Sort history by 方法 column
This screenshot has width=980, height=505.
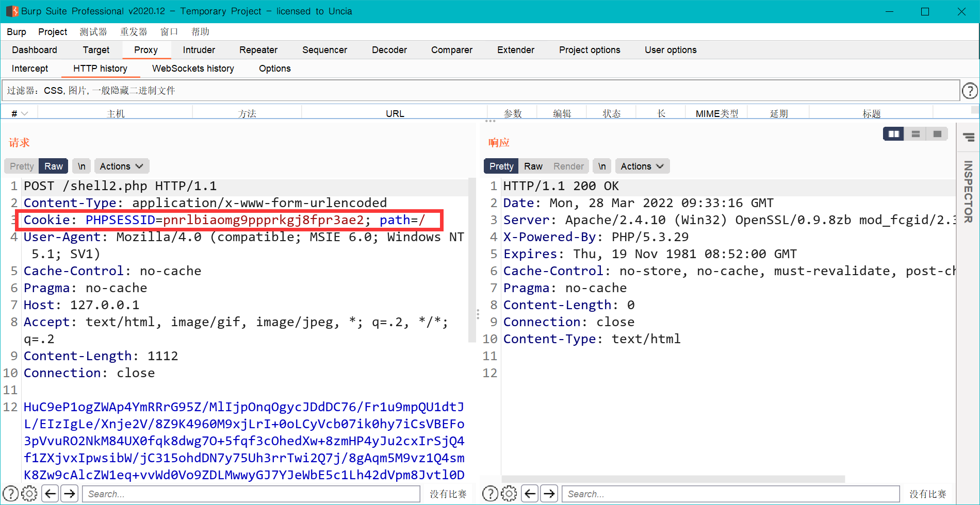pyautogui.click(x=247, y=113)
